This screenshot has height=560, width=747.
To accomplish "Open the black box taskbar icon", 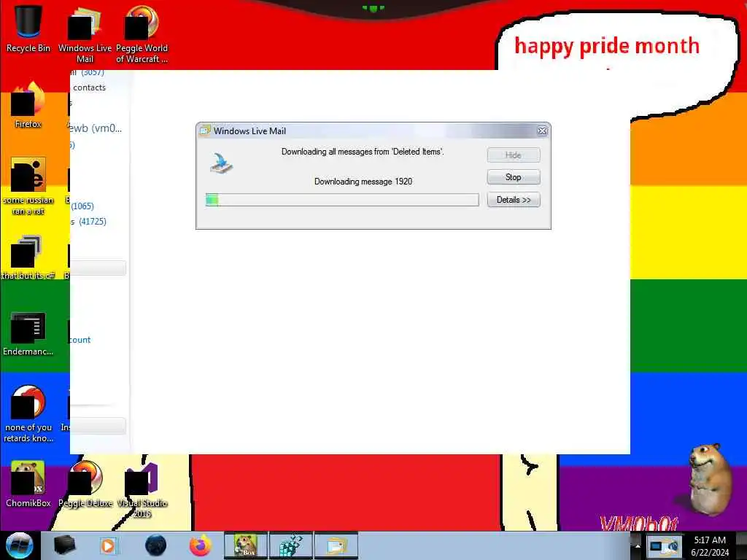I will [x=64, y=545].
